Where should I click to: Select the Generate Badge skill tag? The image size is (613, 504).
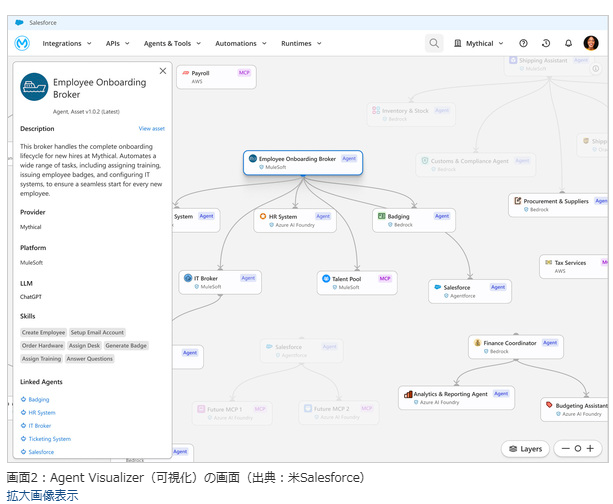coord(126,346)
